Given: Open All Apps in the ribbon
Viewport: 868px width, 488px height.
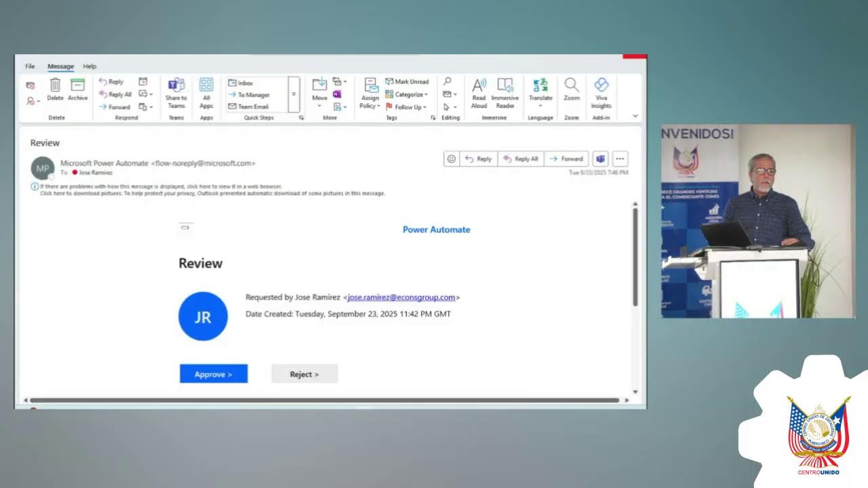Looking at the screenshot, I should 206,93.
